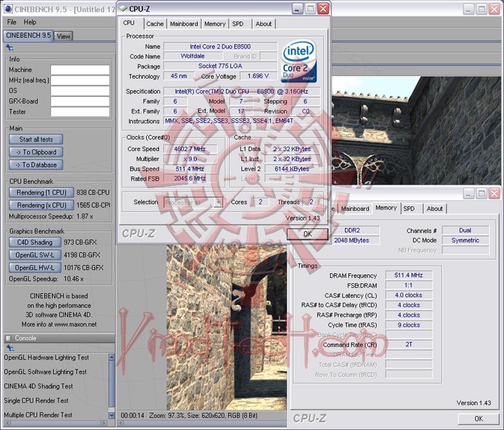The image size is (504, 430).
Task: Click the pin icon below CINEBENCH 9.5 tab
Action: click(x=9, y=47)
